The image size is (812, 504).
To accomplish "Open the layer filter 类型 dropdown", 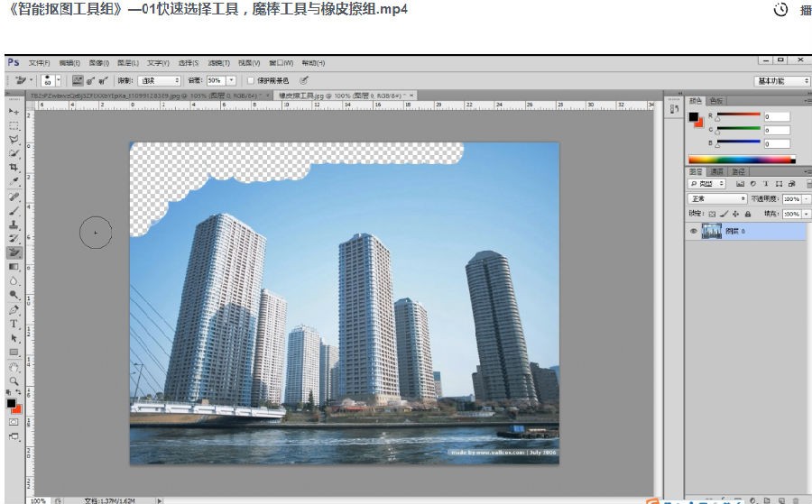I will (706, 184).
